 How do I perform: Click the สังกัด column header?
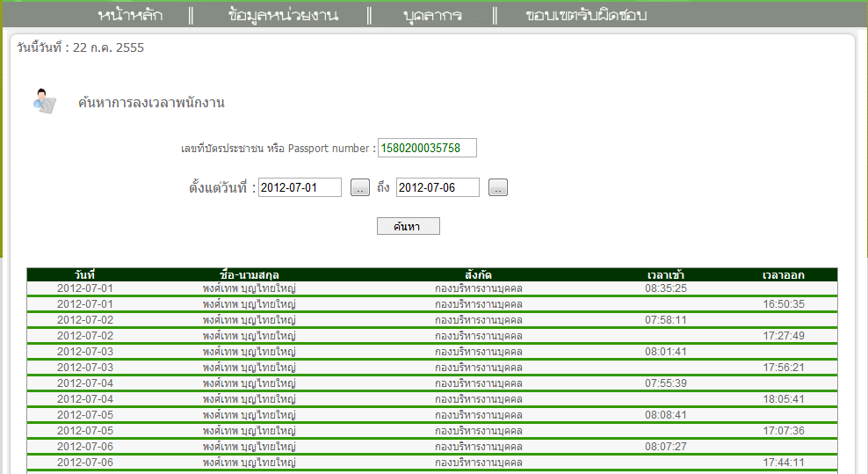pyautogui.click(x=478, y=275)
